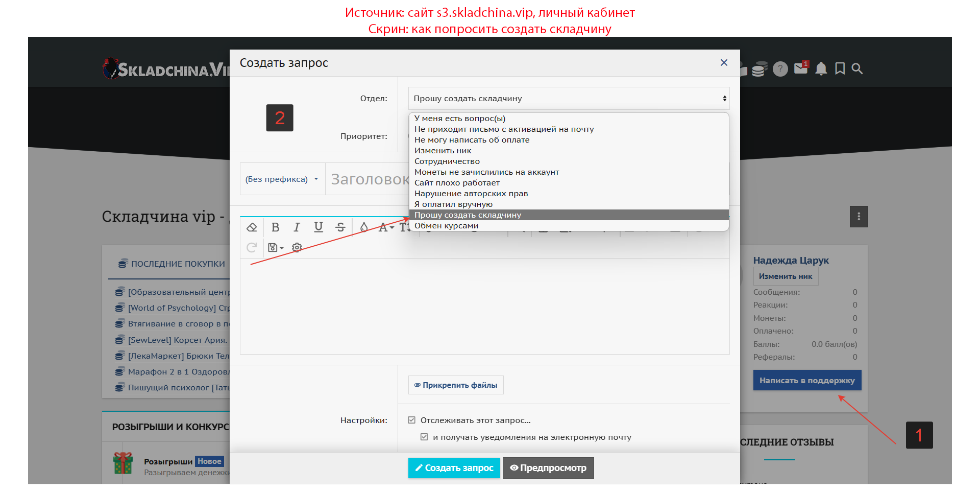Click coin icon beside [SewLevel] Корсет Ария
Screen dimensions: 980x492
[120, 340]
